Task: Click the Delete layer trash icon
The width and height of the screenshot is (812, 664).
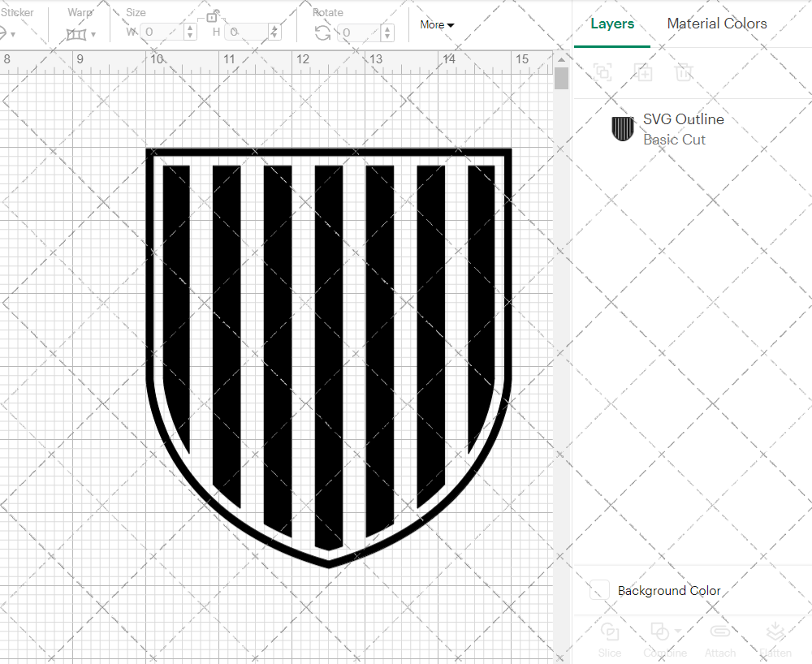Action: [x=684, y=72]
